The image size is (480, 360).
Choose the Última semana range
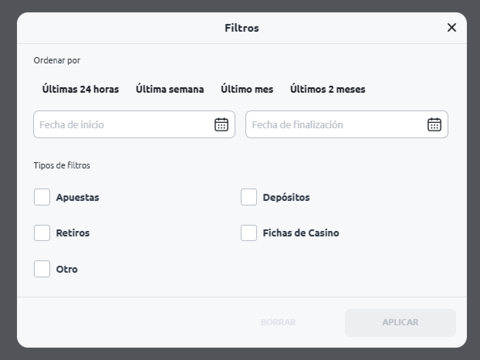(170, 89)
